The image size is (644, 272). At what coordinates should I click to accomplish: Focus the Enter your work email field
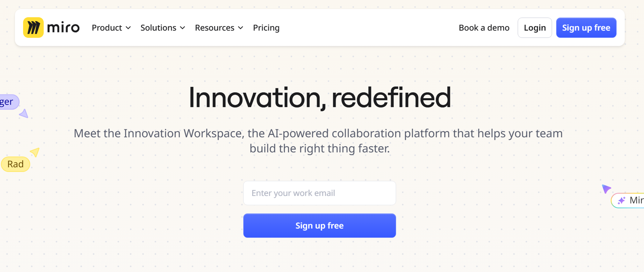pos(319,193)
